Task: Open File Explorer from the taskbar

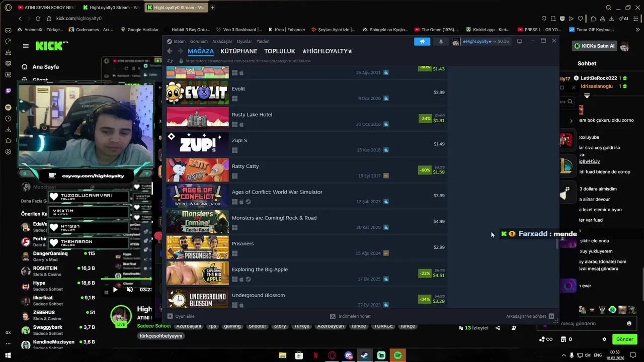Action: (x=283, y=355)
